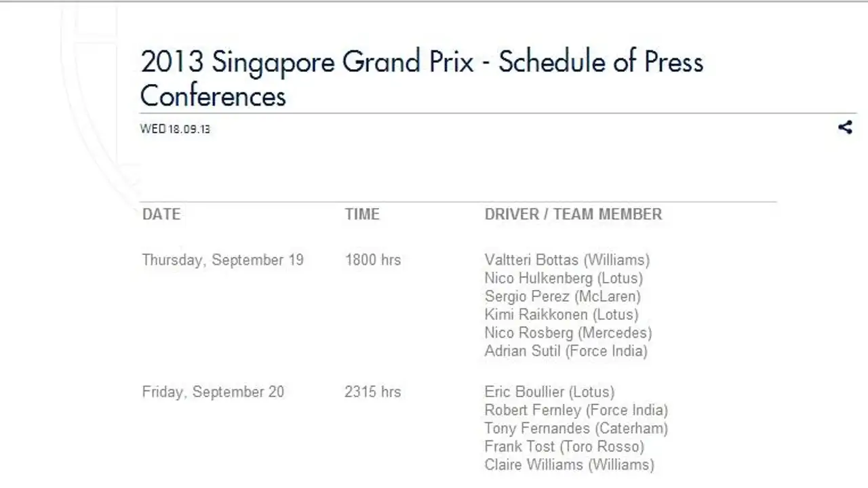Click the WED 18.09.13 publication date
This screenshot has height=488, width=868.
tap(175, 129)
